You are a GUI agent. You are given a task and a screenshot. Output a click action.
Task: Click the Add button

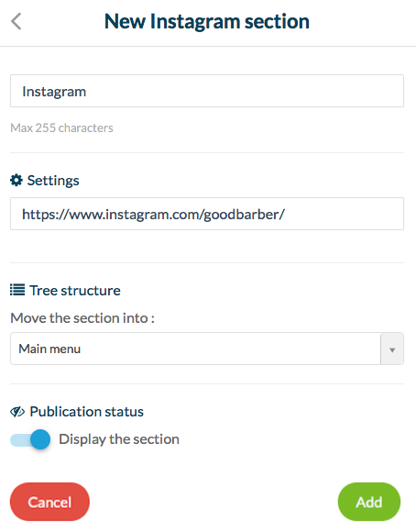tap(369, 502)
